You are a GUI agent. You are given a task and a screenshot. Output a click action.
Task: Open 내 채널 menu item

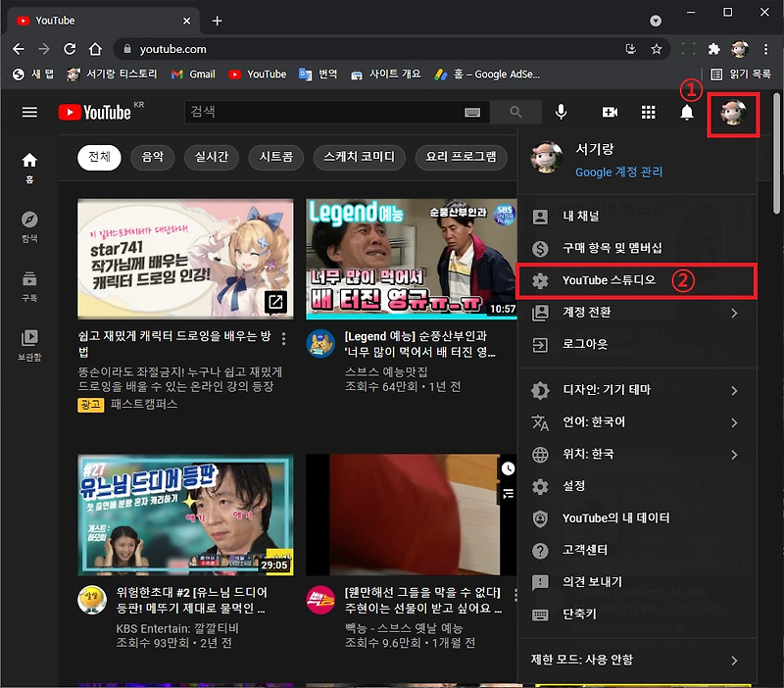pos(637,217)
